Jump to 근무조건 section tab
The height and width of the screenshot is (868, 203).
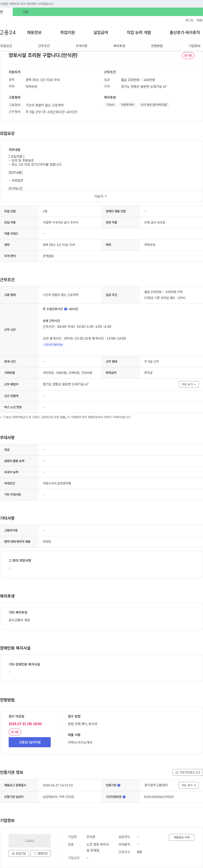pyautogui.click(x=44, y=46)
